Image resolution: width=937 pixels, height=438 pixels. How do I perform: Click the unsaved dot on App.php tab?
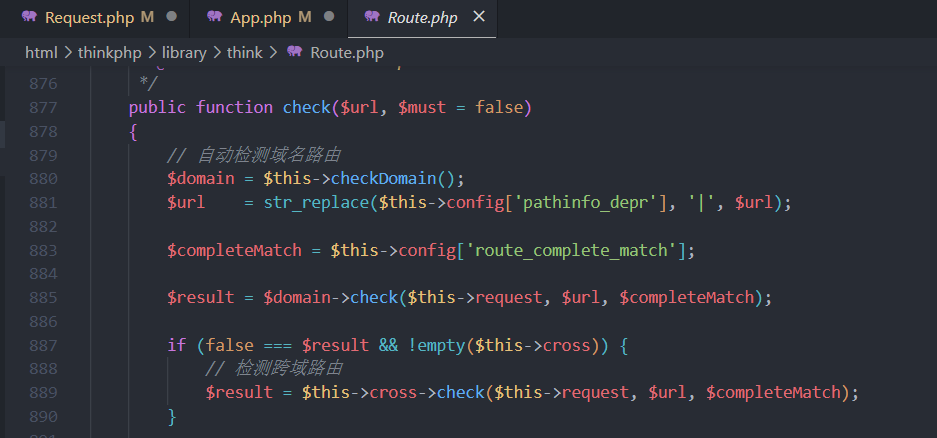[329, 17]
